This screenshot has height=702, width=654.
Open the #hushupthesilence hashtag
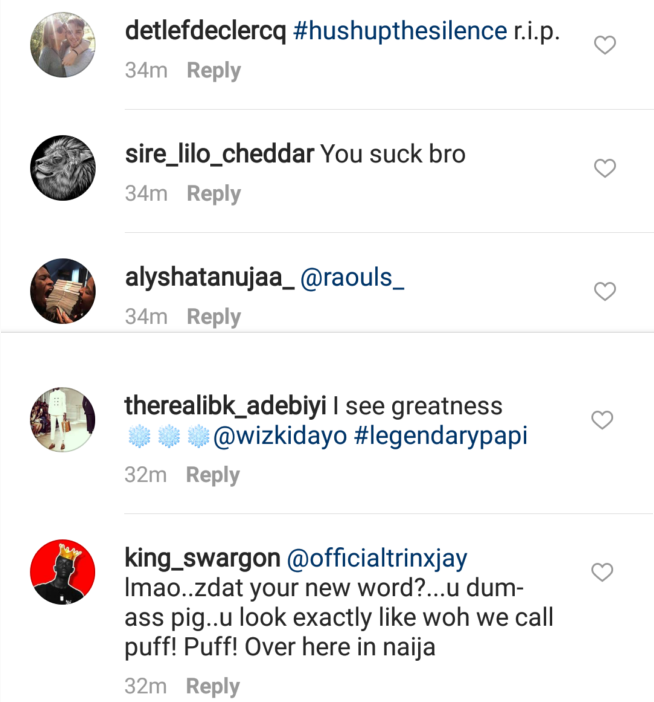pos(400,31)
